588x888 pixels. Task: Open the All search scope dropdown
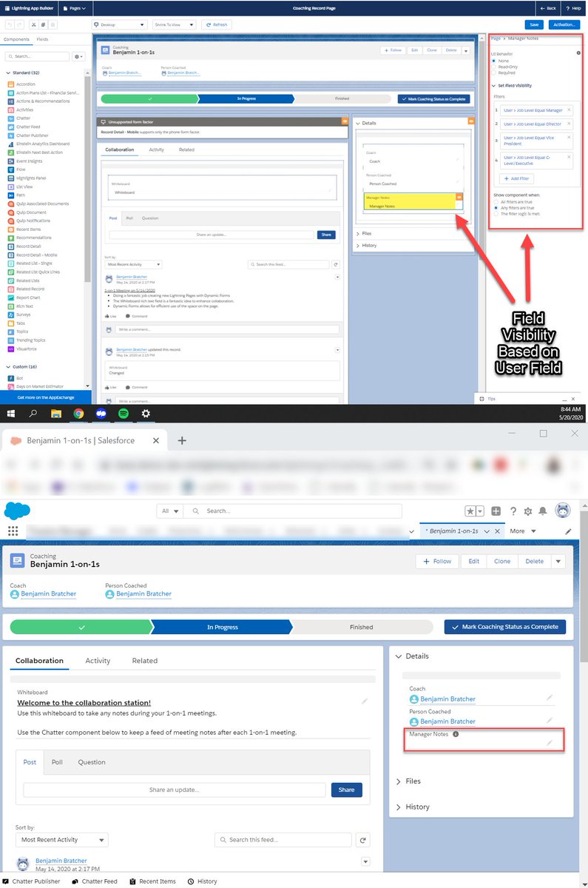[170, 511]
